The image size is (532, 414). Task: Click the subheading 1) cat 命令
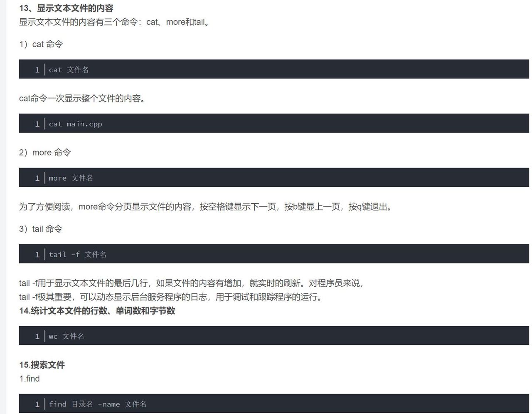coord(40,44)
